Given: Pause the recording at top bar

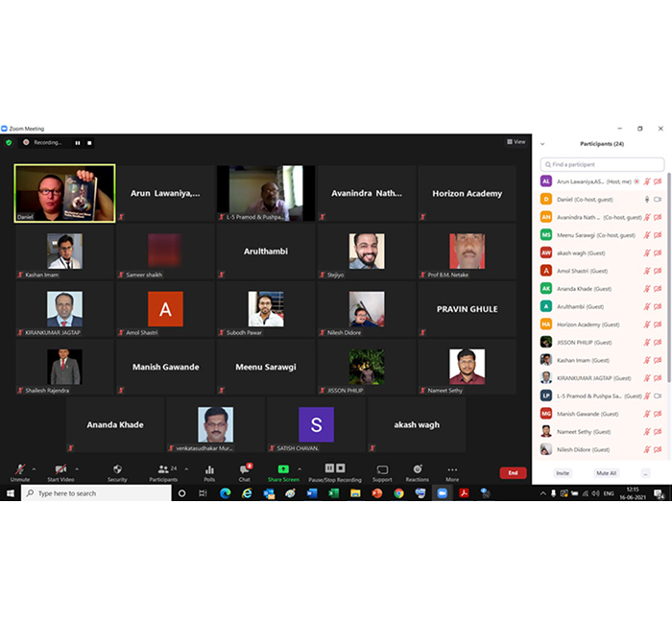Looking at the screenshot, I should pos(78,142).
